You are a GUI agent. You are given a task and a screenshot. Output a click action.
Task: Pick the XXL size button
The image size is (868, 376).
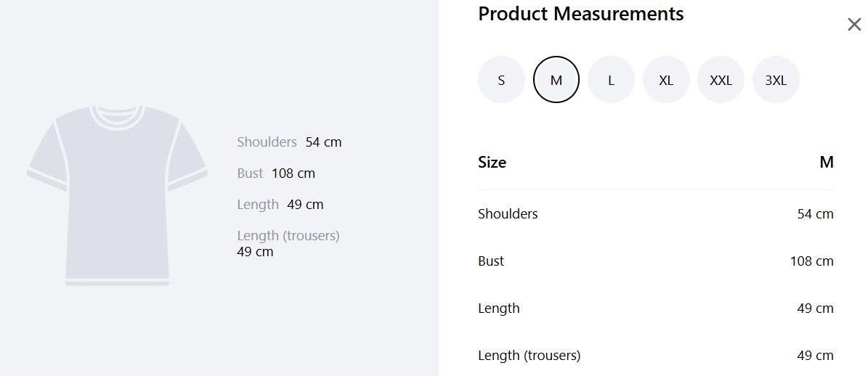pos(721,80)
